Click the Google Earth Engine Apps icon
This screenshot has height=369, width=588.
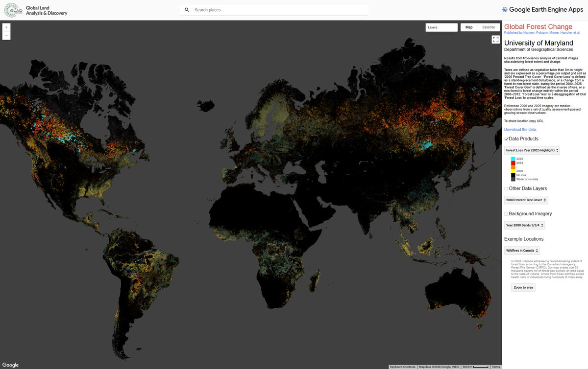point(504,9)
